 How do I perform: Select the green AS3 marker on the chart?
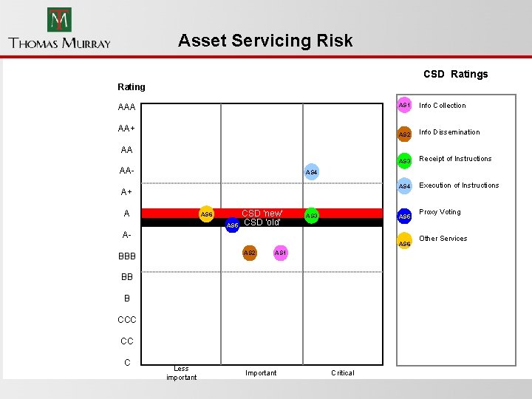click(x=312, y=216)
